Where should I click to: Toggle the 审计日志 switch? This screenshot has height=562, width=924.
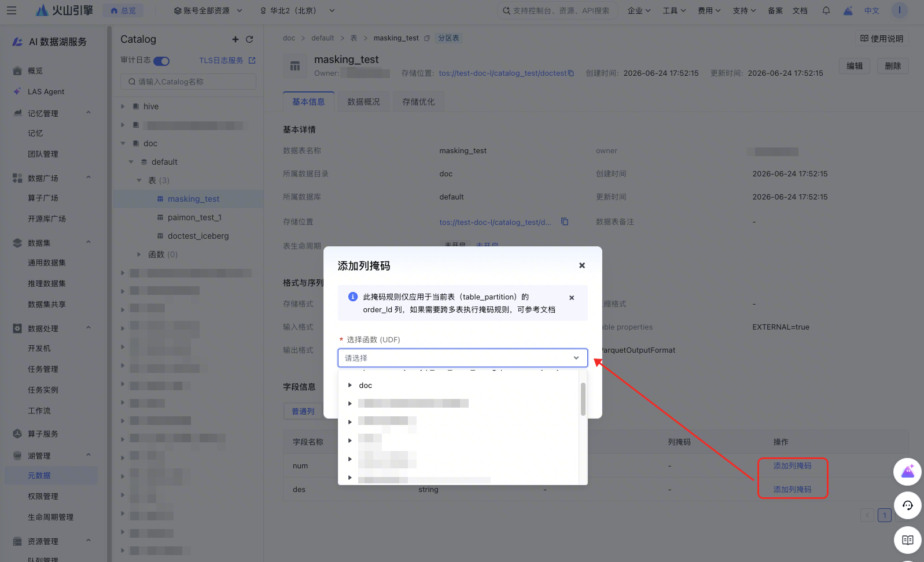coord(161,61)
